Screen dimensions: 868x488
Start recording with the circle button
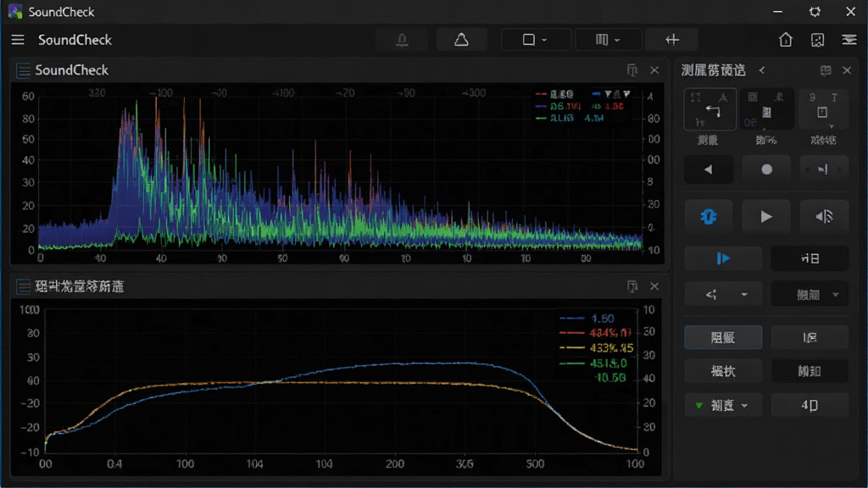pos(766,169)
